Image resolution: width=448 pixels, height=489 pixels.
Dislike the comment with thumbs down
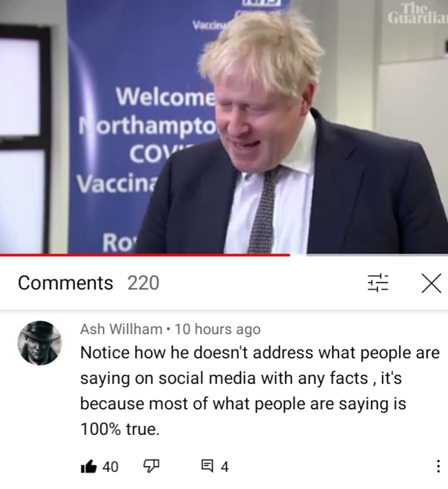(151, 467)
